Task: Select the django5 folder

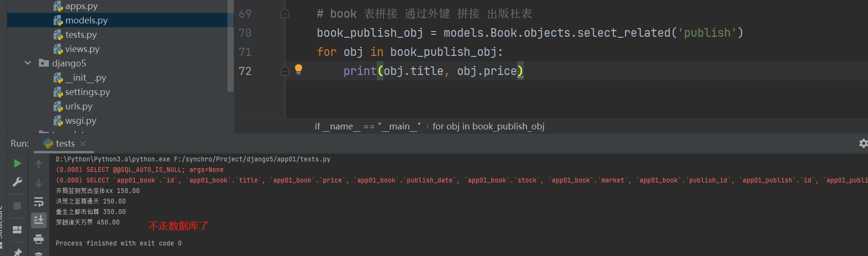Action: [69, 63]
